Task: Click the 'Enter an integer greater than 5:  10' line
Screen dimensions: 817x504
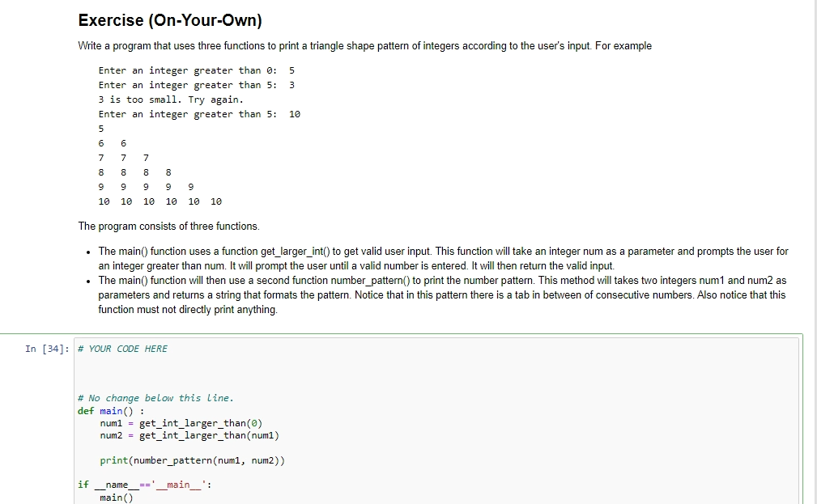Action: (x=199, y=114)
